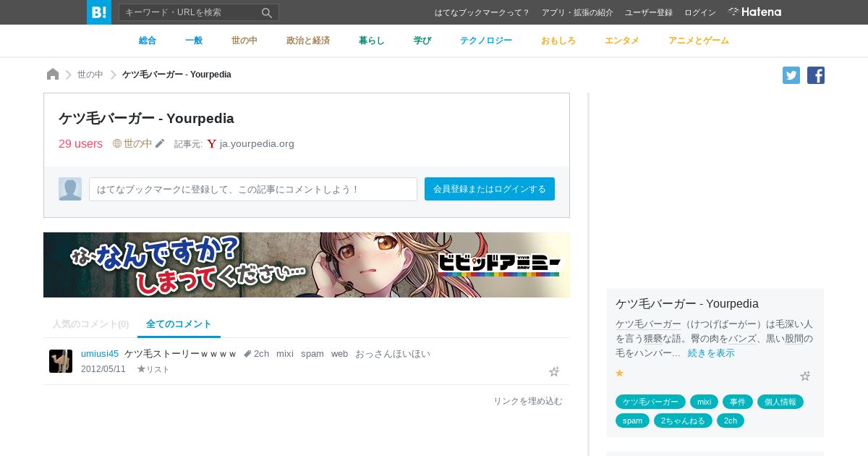Select エンタメ category menu
This screenshot has height=456, width=868.
pos(622,41)
